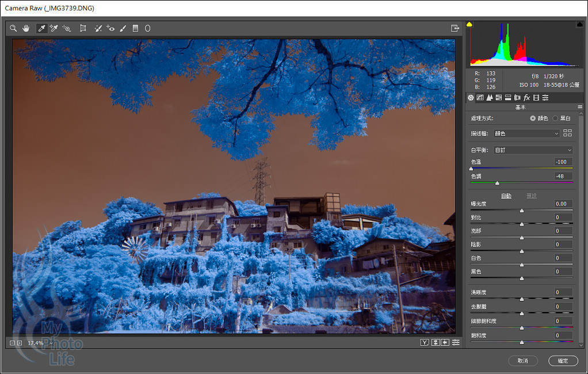Select the Radial Filter ellipse tool
The width and height of the screenshot is (588, 374).
147,28
